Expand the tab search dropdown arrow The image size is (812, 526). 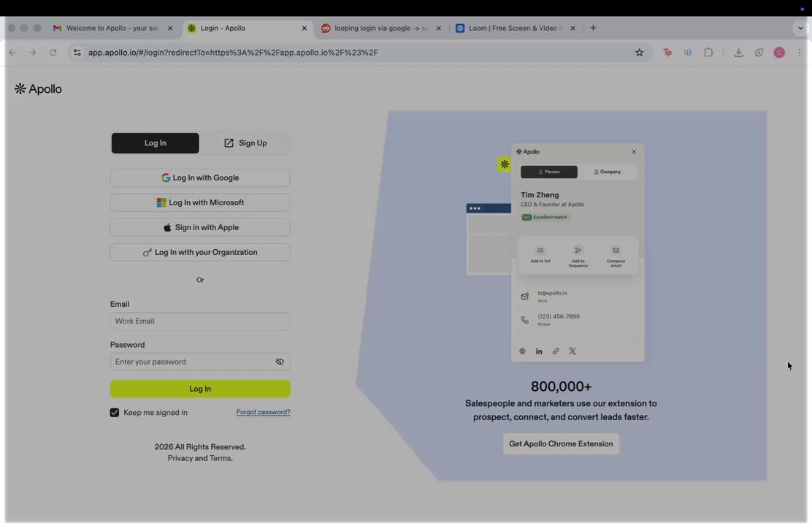(800, 28)
